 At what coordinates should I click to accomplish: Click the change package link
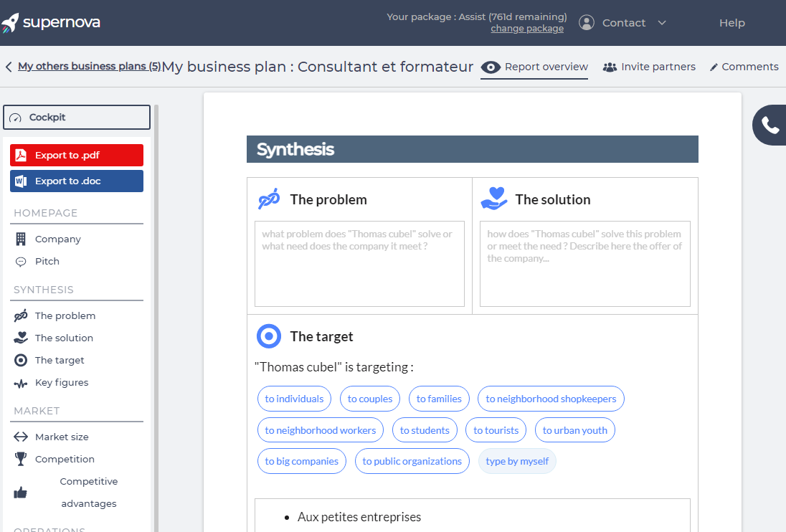(527, 29)
